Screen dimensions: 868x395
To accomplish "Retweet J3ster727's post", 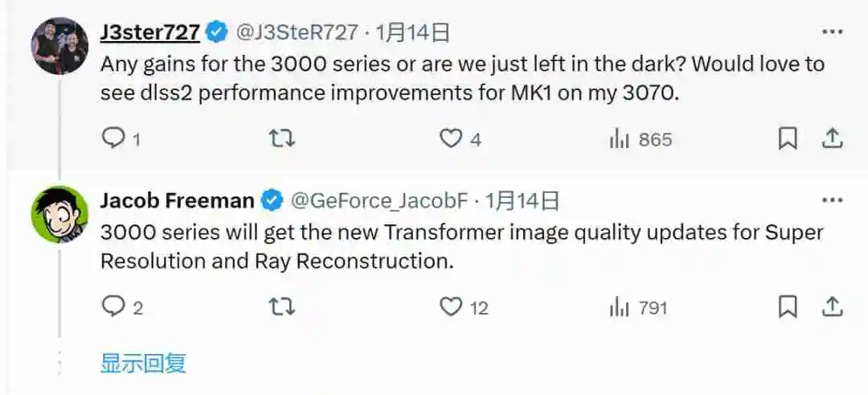I will 282,138.
